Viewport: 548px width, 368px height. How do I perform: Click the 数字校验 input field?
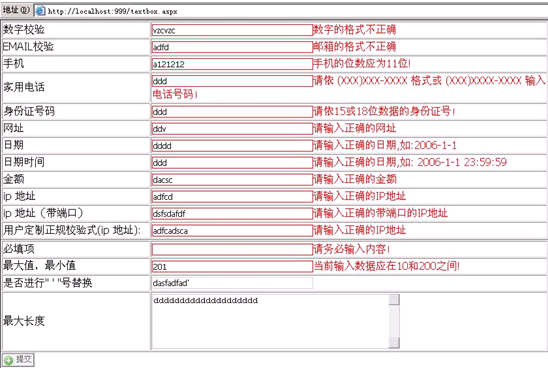click(232, 30)
